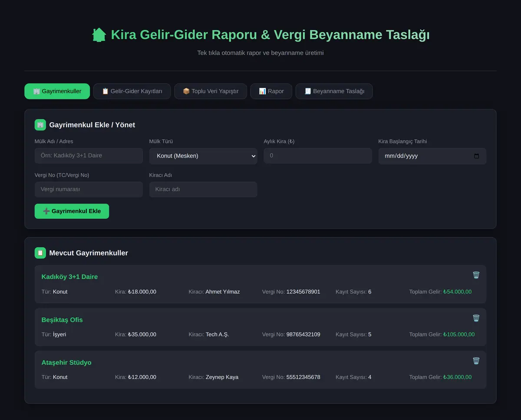Click the tenant name Zeynep Kaya
Image resolution: width=521 pixels, height=420 pixels.
pyautogui.click(x=222, y=377)
